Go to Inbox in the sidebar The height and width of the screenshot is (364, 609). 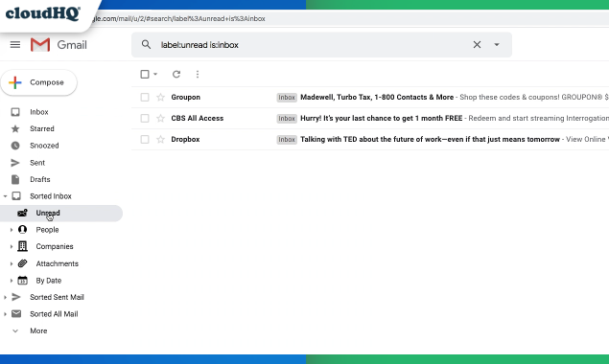[39, 112]
